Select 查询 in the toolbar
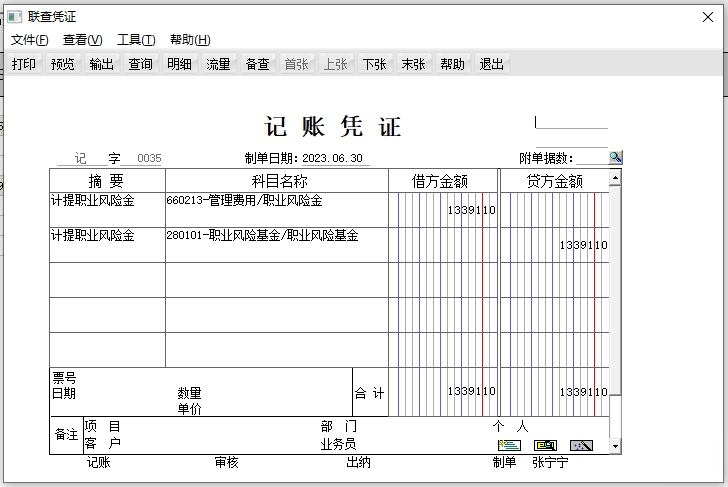The height and width of the screenshot is (487, 728). coord(141,64)
